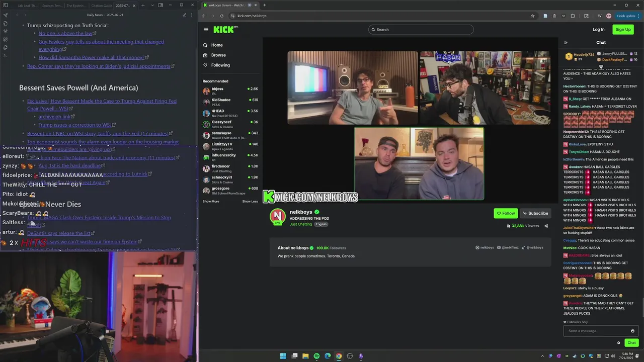This screenshot has height=362, width=644.
Task: Open the command palette icon in Obsidian ribbon
Action: [x=6, y=55]
